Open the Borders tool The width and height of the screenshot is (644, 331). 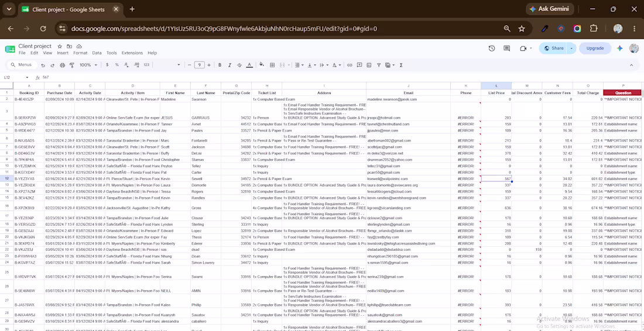pyautogui.click(x=272, y=65)
